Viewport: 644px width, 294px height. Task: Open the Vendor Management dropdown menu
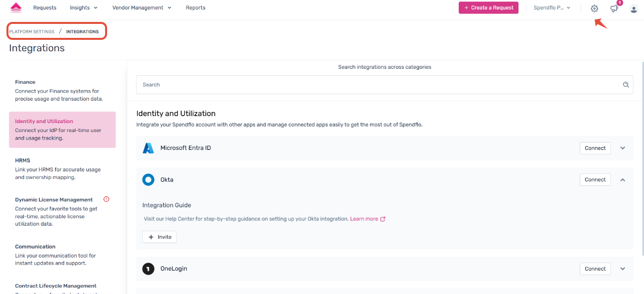click(x=141, y=7)
